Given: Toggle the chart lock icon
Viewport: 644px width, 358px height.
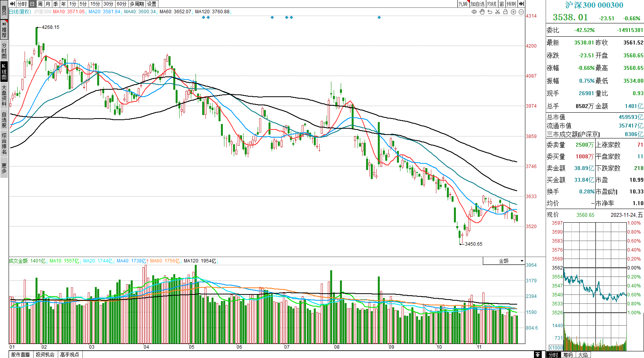Looking at the screenshot, I should coord(505,12).
